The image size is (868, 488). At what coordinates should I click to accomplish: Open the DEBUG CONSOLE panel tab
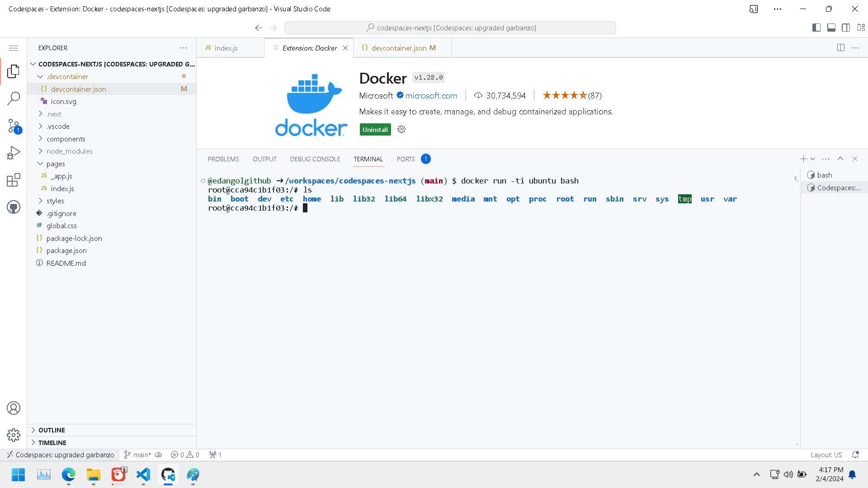[x=315, y=159]
